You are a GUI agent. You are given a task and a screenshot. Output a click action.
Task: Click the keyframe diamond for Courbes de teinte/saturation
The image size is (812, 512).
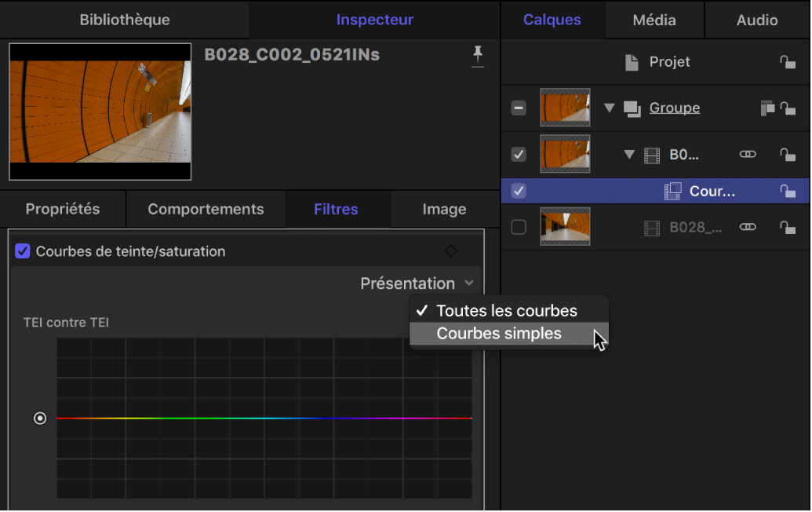coord(450,251)
